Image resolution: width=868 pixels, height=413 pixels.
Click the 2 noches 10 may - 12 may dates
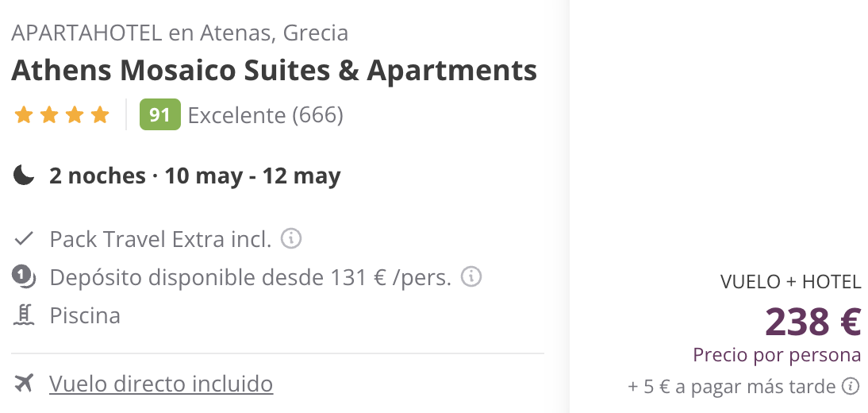click(195, 176)
